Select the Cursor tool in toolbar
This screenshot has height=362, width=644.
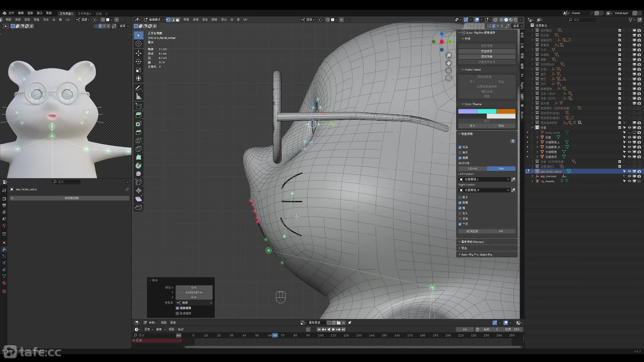pos(139,44)
